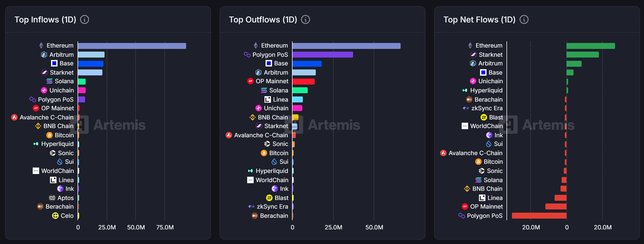
Task: Click OP Mainnet logo in Top Inflows chart
Action: (x=36, y=108)
